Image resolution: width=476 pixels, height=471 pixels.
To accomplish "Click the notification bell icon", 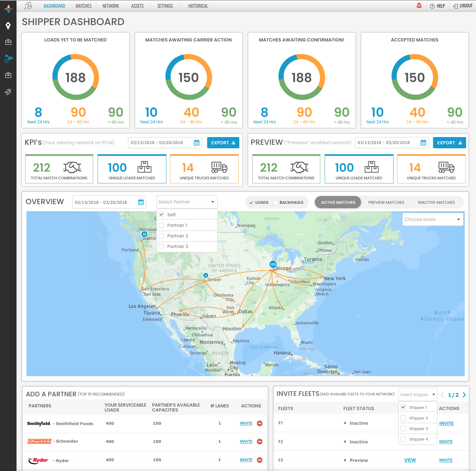I will pos(419,6).
